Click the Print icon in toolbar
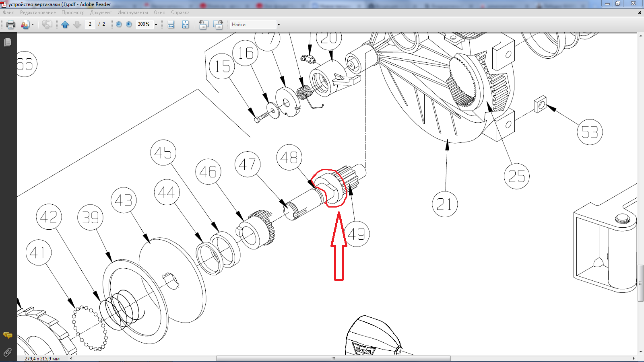Viewport: 644px width, 362px height. pos(11,25)
